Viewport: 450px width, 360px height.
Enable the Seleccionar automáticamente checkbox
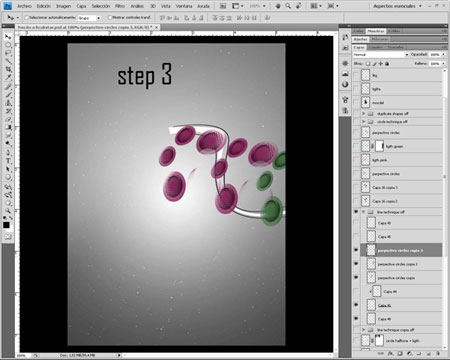pos(27,18)
